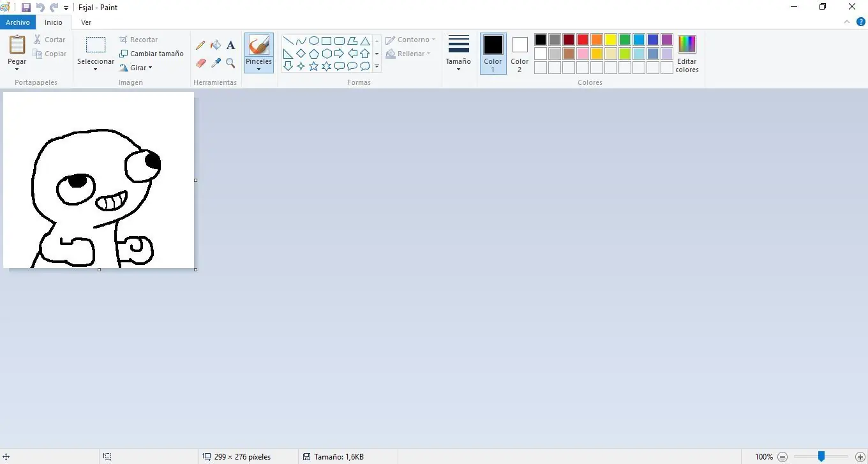Collapse the ribbon with chevron arrow
Screen dimensions: 868x464
[x=847, y=22]
